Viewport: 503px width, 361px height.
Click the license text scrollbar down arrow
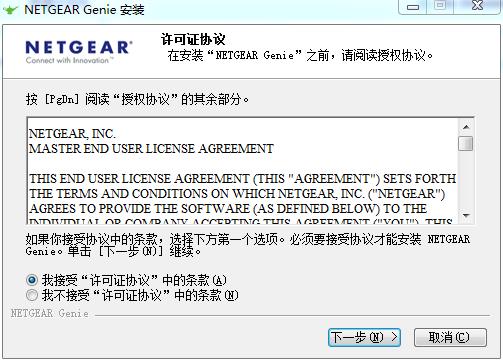click(x=466, y=215)
